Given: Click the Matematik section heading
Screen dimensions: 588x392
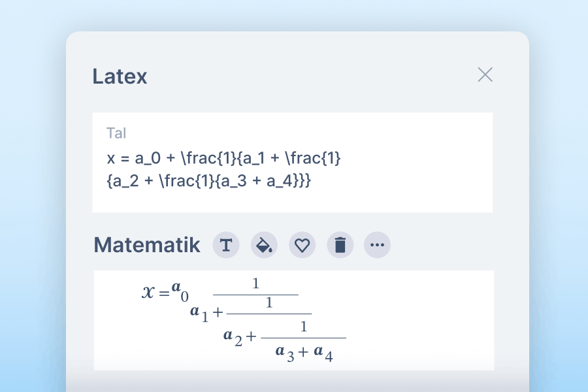Looking at the screenshot, I should [148, 244].
